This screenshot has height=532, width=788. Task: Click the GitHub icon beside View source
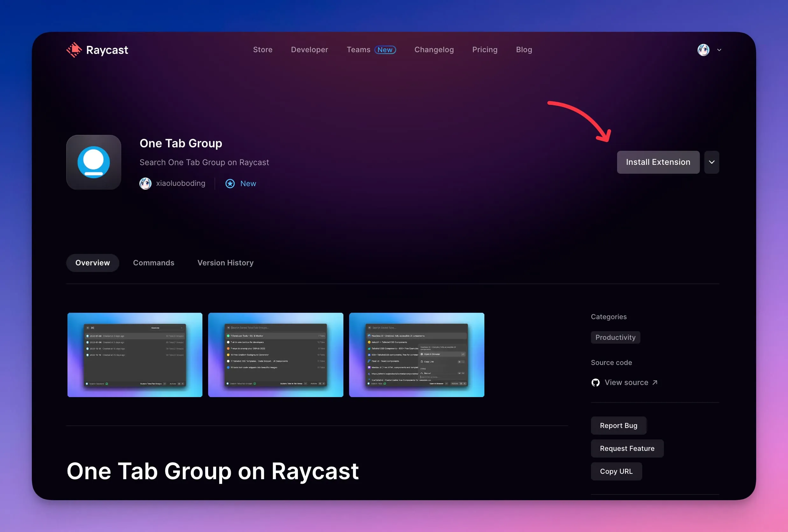pyautogui.click(x=595, y=382)
